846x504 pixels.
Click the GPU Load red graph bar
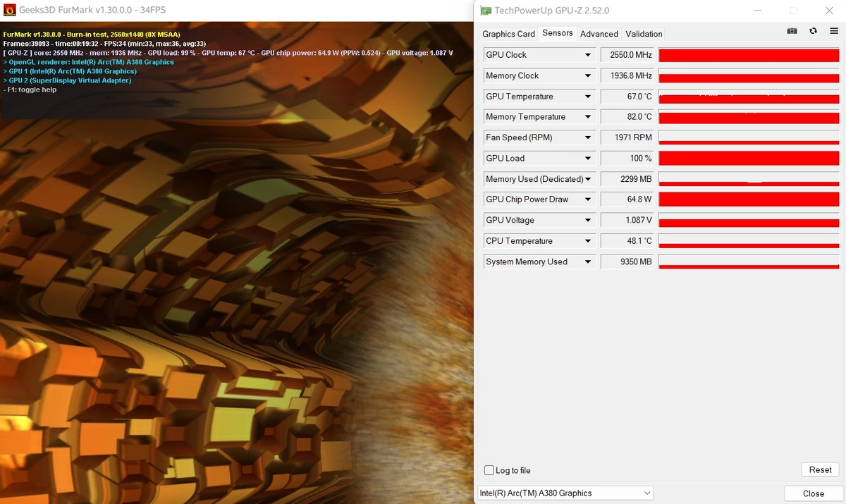(x=748, y=158)
